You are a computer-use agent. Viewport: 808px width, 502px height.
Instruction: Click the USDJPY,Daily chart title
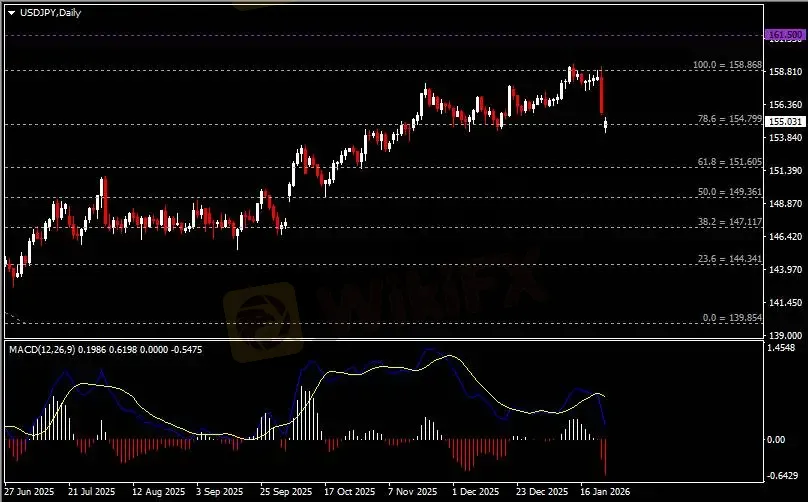[x=50, y=12]
